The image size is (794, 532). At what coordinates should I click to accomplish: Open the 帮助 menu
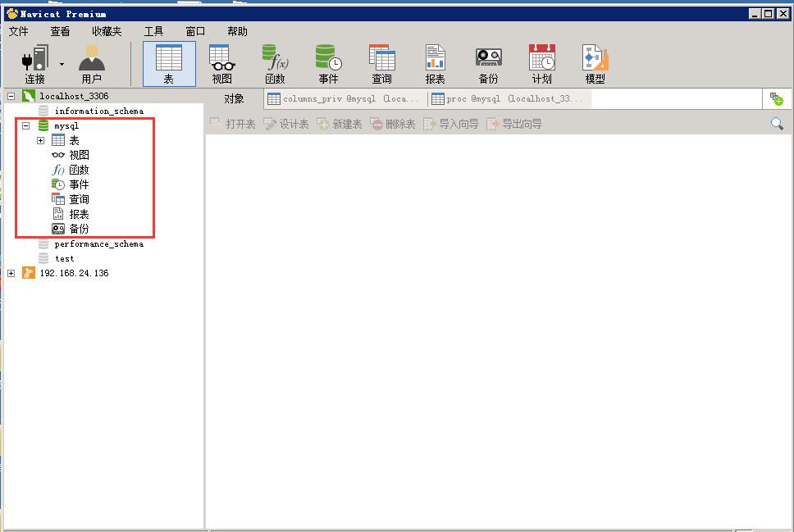coord(238,31)
